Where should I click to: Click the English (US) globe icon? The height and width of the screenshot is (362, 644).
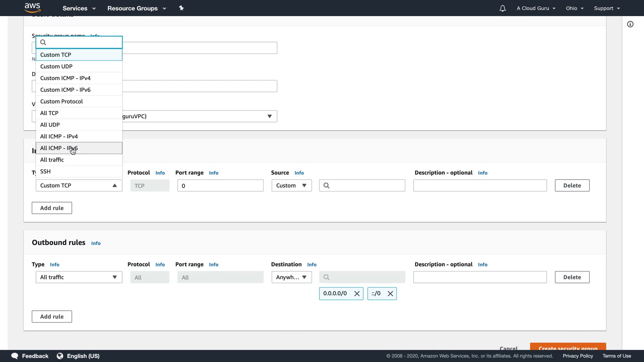click(x=60, y=356)
